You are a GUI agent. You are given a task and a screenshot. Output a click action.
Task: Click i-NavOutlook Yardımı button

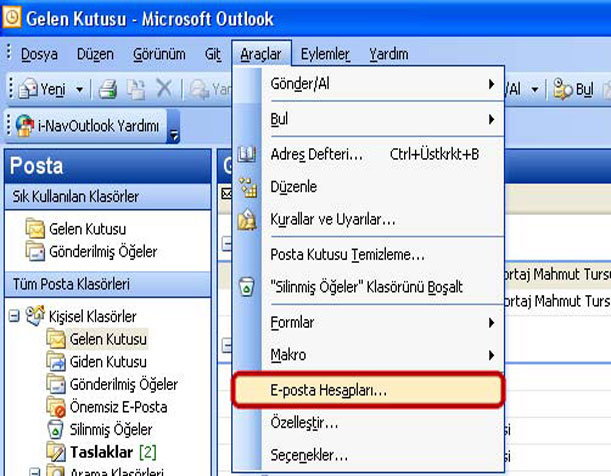(87, 126)
